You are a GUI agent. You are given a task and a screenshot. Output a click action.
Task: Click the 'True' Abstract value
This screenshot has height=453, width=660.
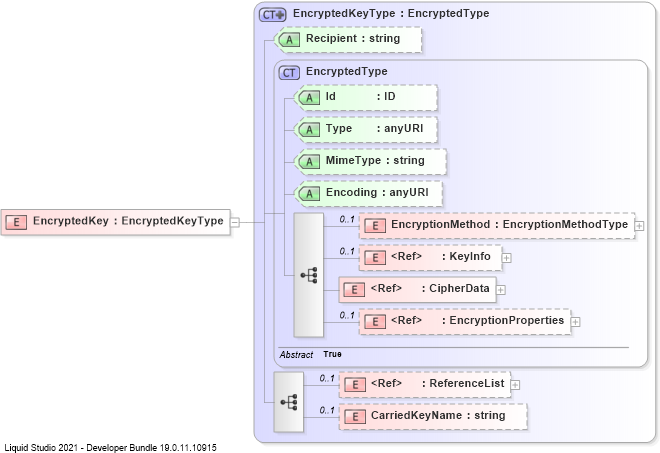point(332,354)
